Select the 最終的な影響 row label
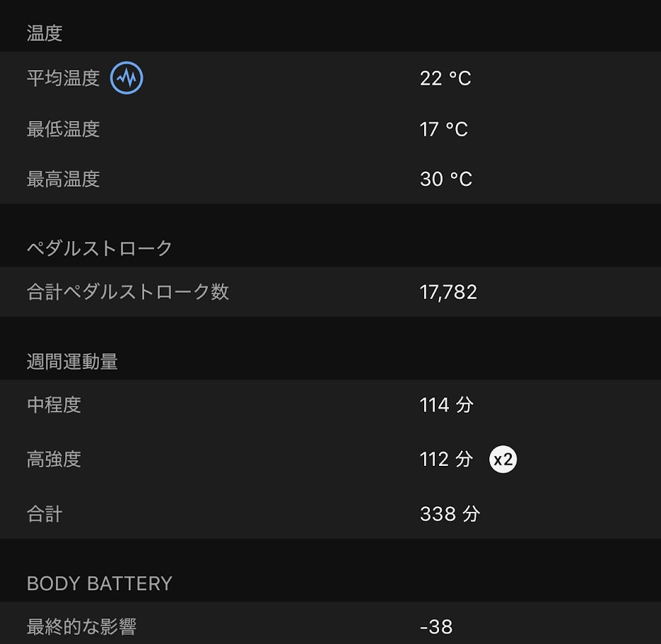The width and height of the screenshot is (661, 644). pyautogui.click(x=81, y=626)
